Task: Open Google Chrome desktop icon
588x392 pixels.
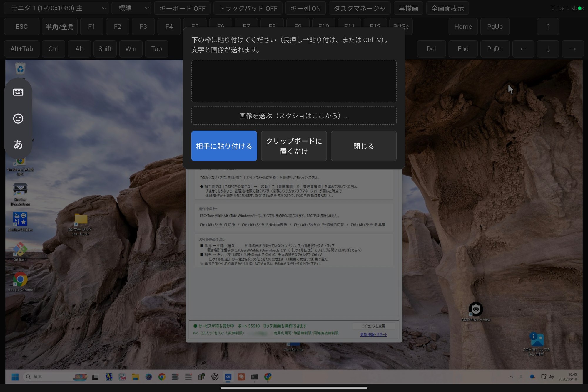Action: (20, 282)
